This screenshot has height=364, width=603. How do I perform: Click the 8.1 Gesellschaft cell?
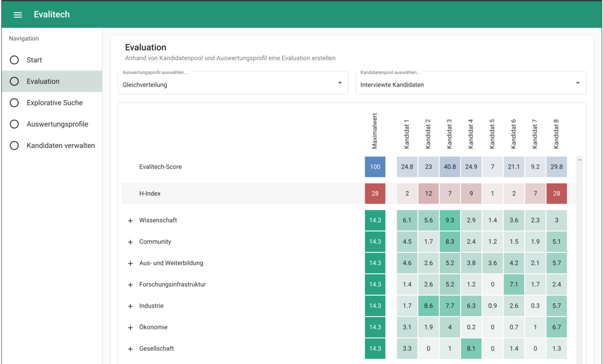click(471, 348)
